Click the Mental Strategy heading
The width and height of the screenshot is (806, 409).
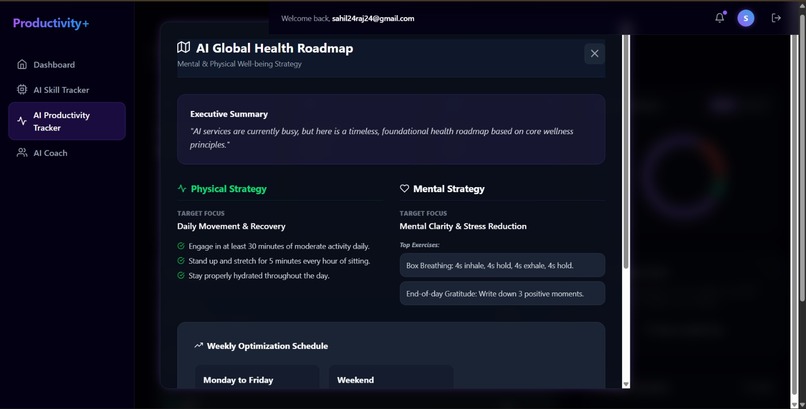(449, 189)
